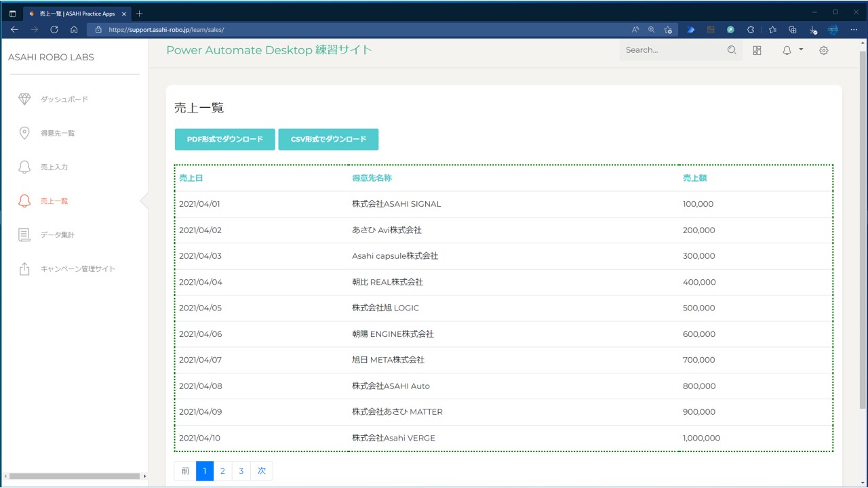Click CSV形式でダウンロード button
868x488 pixels.
(328, 139)
